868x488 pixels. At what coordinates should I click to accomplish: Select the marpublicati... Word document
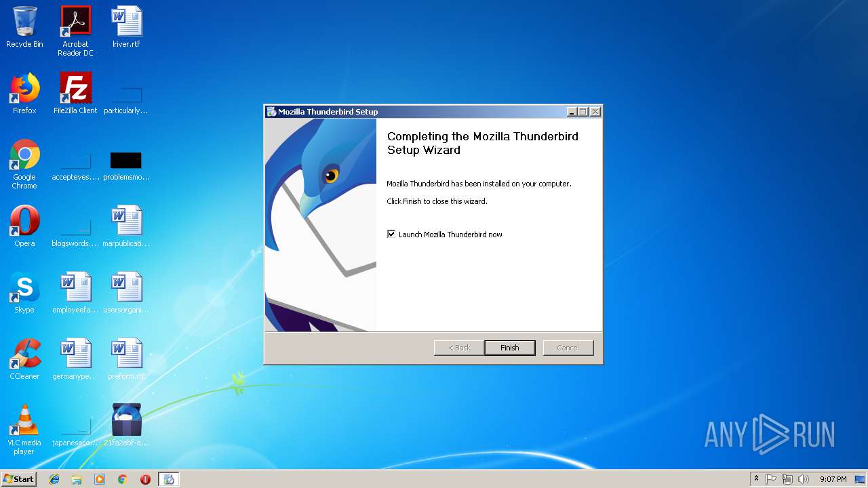click(126, 226)
